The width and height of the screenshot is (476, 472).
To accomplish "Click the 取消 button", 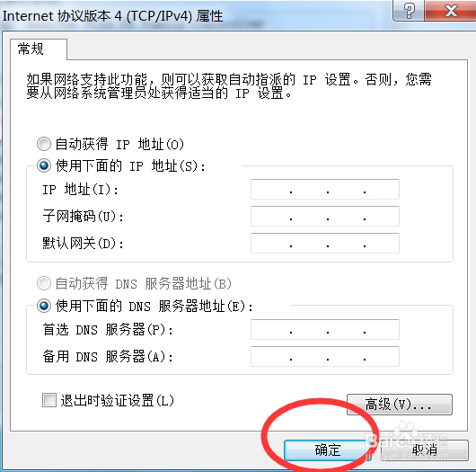I will pyautogui.click(x=425, y=450).
